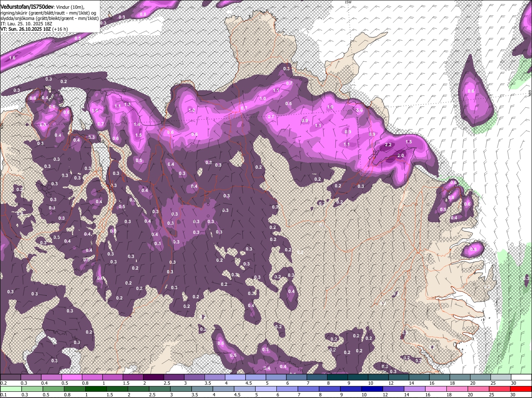Image resolution: width=532 pixels, height=398 pixels.
Task: Click the 'slydda/snjókoma' description line
Action: coord(49,18)
